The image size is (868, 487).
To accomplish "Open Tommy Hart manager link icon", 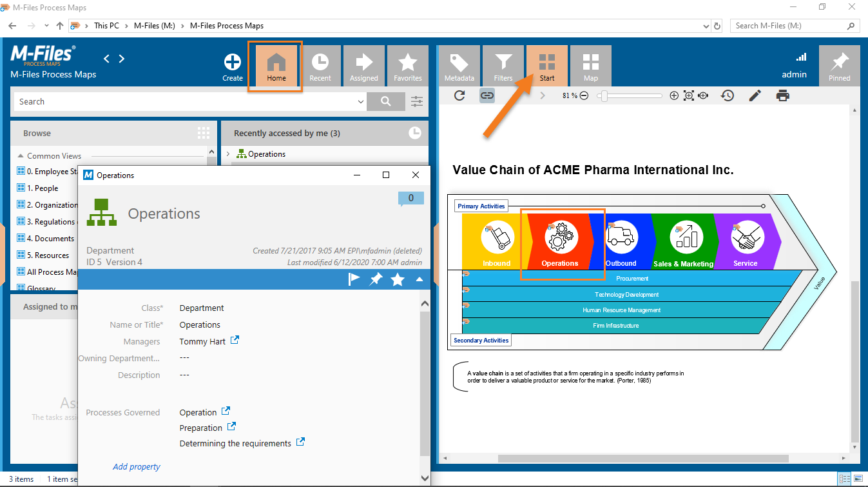I will [x=235, y=340].
